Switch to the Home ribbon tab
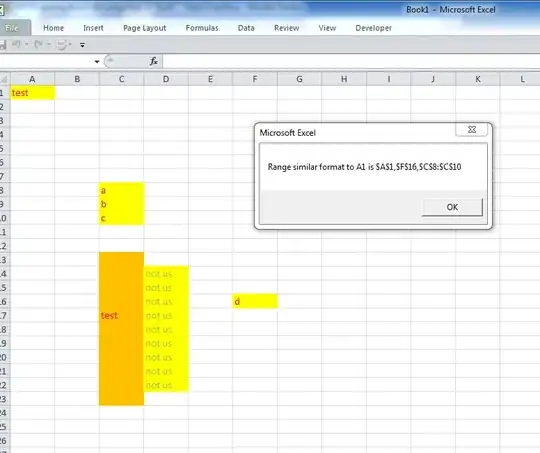540x453 pixels. click(x=53, y=28)
